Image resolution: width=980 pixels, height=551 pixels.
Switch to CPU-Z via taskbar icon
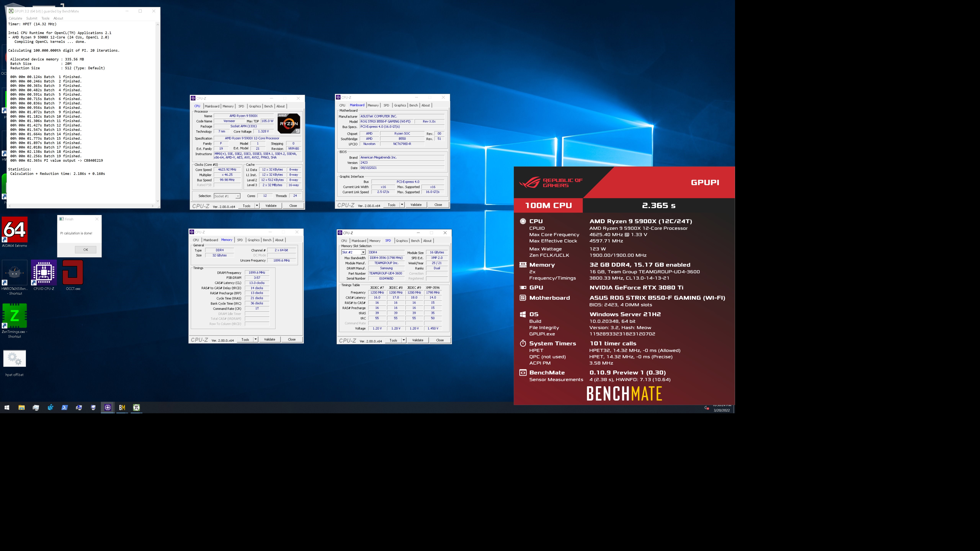[x=108, y=408]
